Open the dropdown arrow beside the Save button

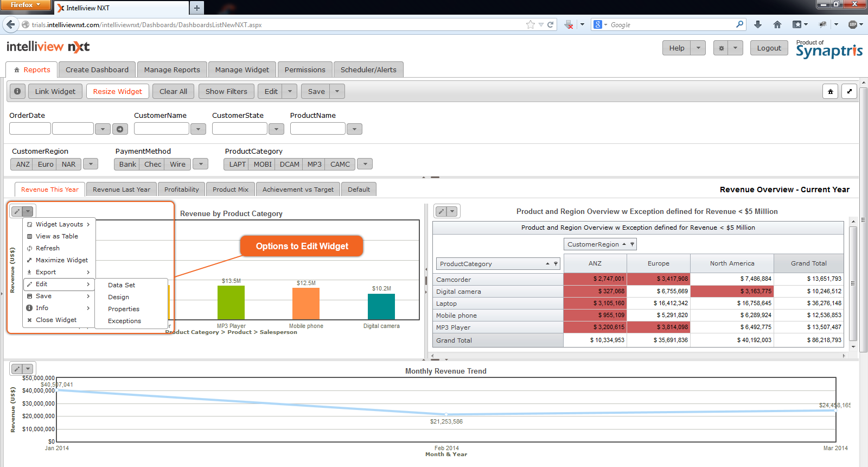click(x=337, y=91)
